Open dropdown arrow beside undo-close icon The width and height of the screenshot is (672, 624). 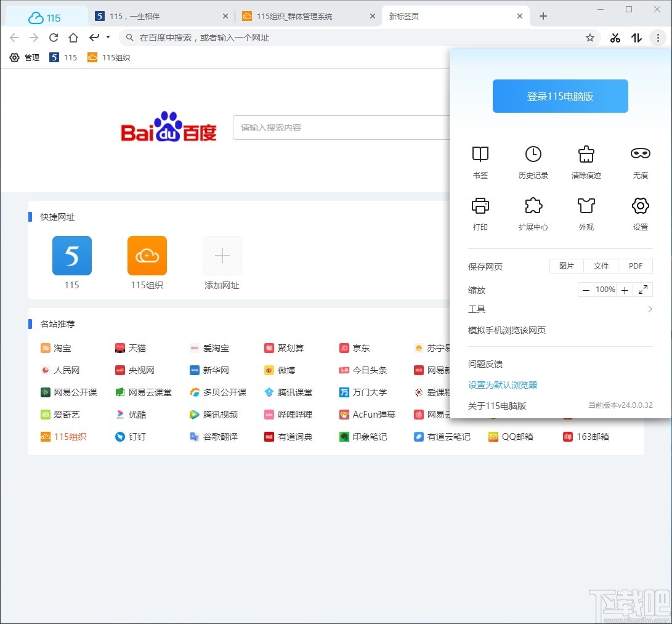108,37
